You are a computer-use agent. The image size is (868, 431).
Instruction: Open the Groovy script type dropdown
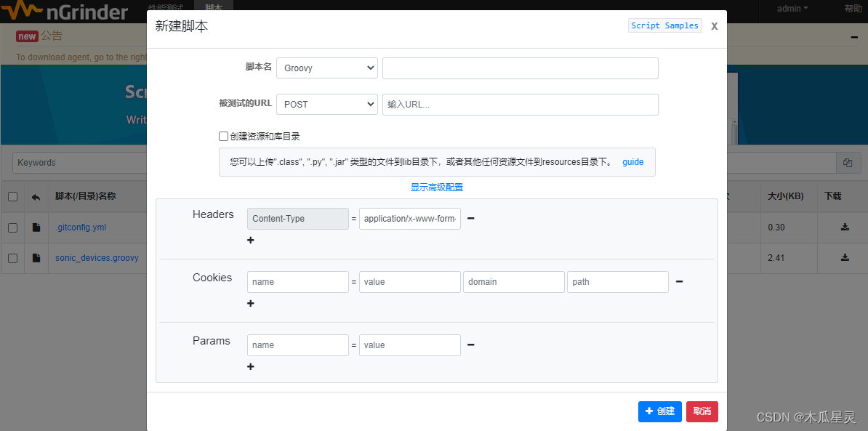click(326, 68)
